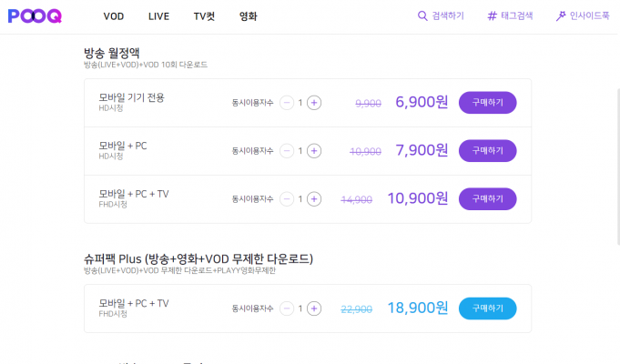Viewport: 620px width, 364px height.
Task: Buy the 7,900원 모바일 + PC plan
Action: click(x=488, y=151)
